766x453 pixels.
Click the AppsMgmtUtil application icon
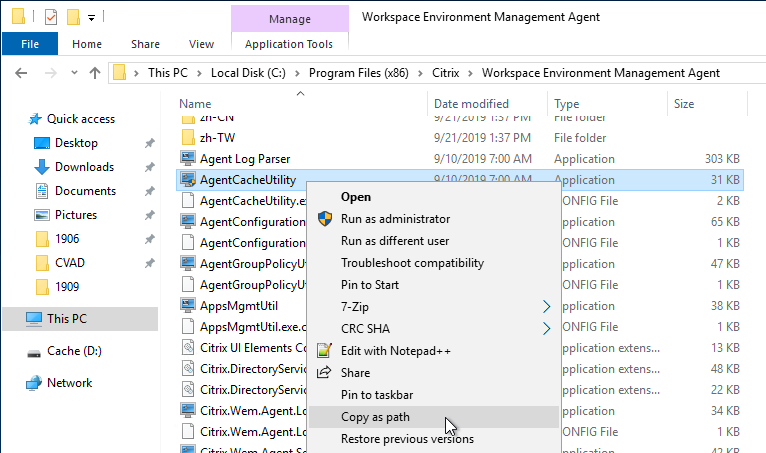[x=188, y=305]
